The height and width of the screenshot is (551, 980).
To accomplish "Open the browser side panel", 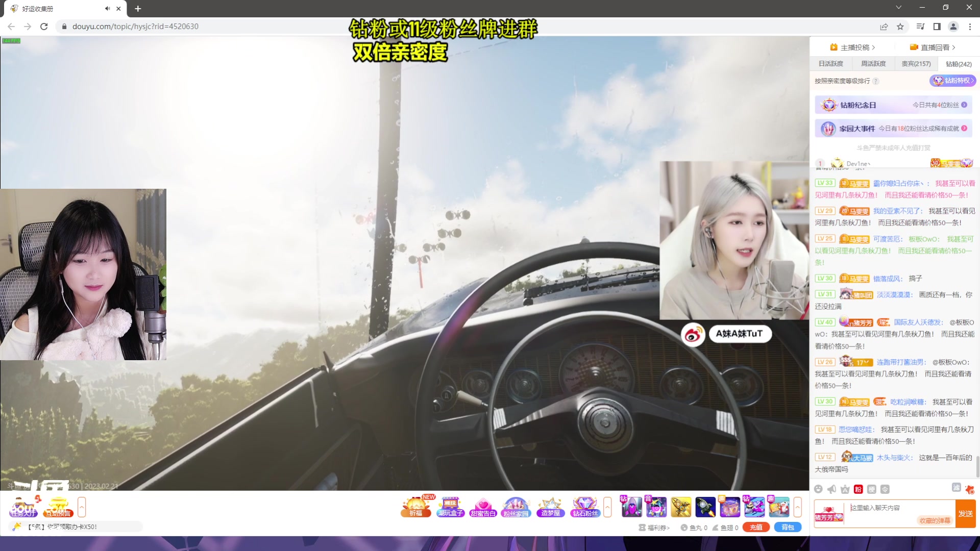I will point(937,27).
